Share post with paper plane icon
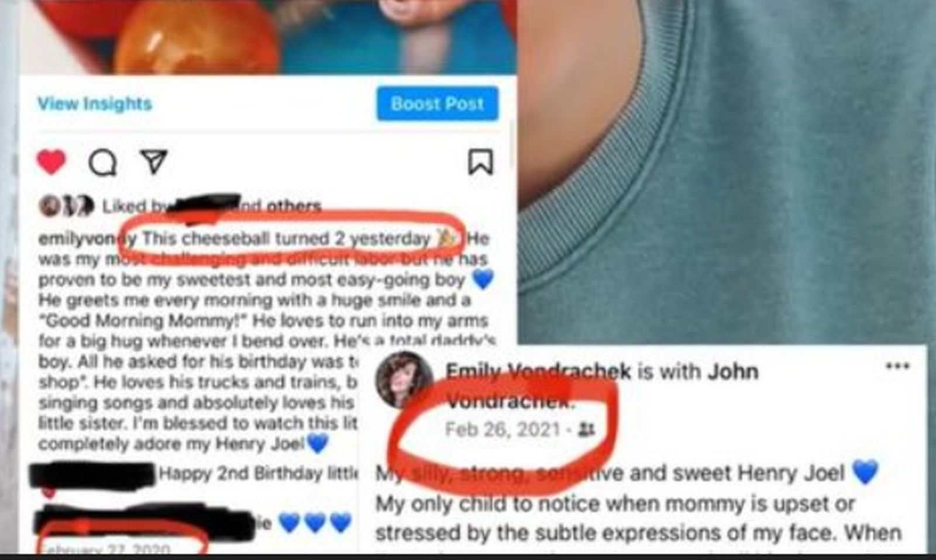Screen dimensions: 936x560 click(x=154, y=162)
